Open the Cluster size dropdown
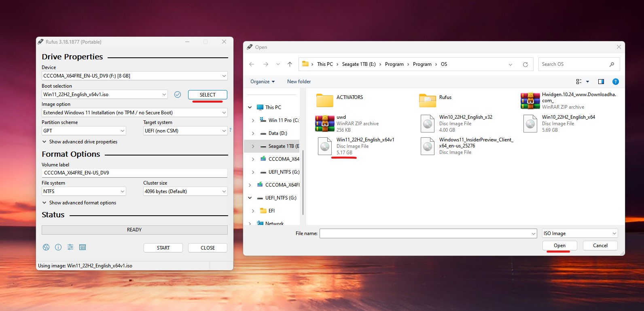The width and height of the screenshot is (644, 311). tap(185, 191)
